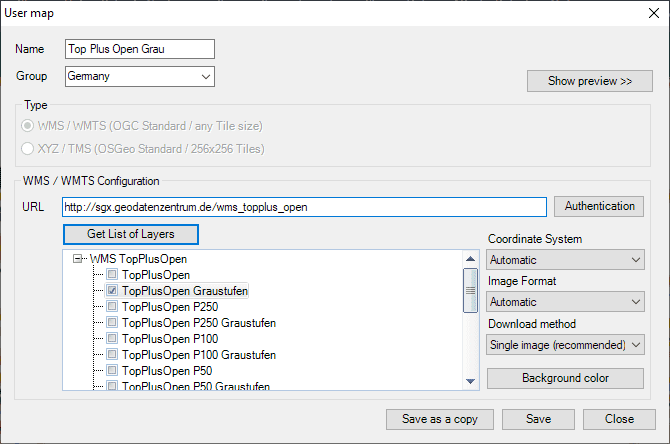Click Save as a copy
The height and width of the screenshot is (444, 670).
440,419
